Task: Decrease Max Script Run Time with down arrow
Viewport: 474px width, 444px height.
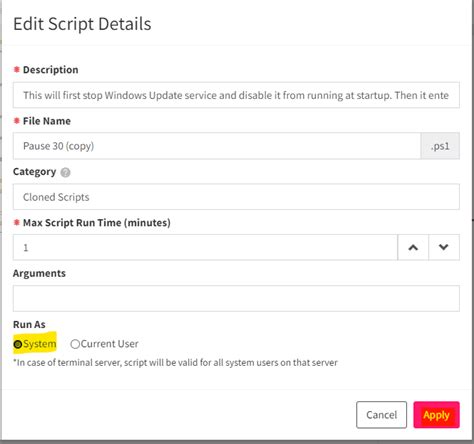Action: [444, 247]
